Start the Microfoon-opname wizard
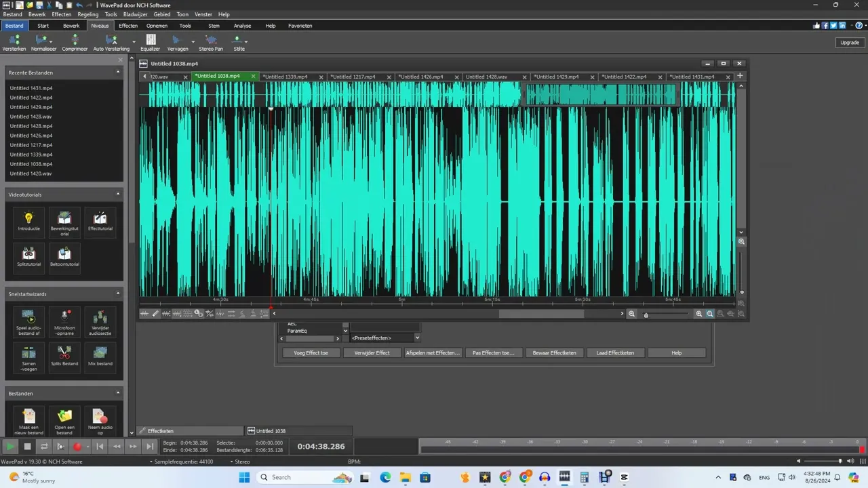 click(x=64, y=322)
